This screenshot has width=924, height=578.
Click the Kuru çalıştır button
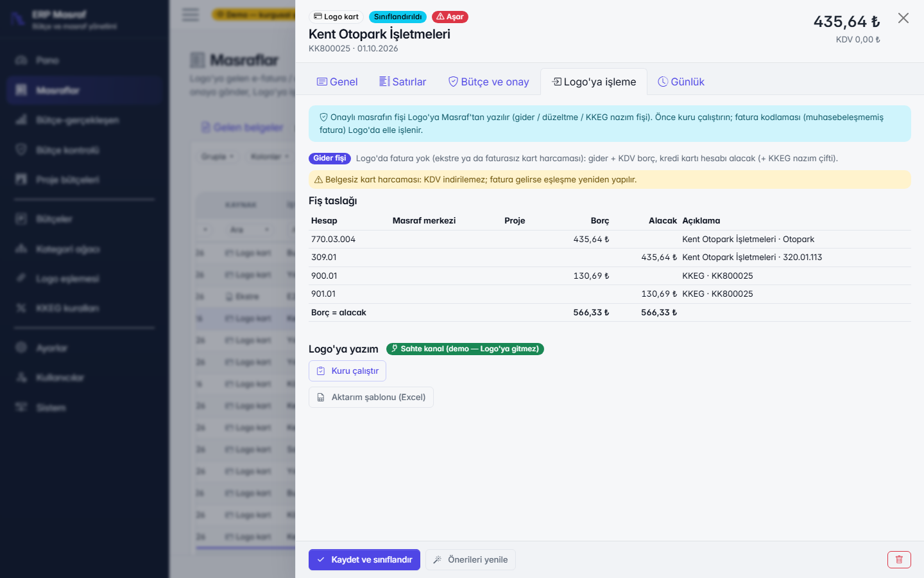point(347,371)
